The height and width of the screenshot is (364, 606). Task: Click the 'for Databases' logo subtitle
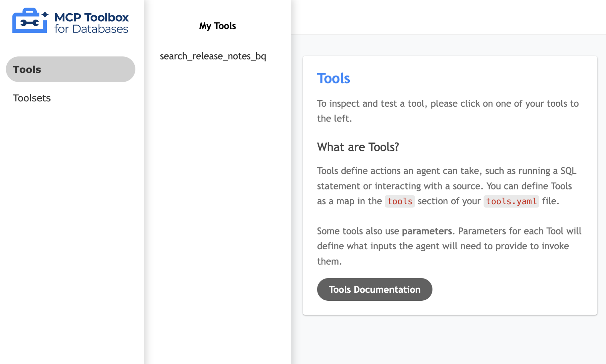[x=91, y=29]
